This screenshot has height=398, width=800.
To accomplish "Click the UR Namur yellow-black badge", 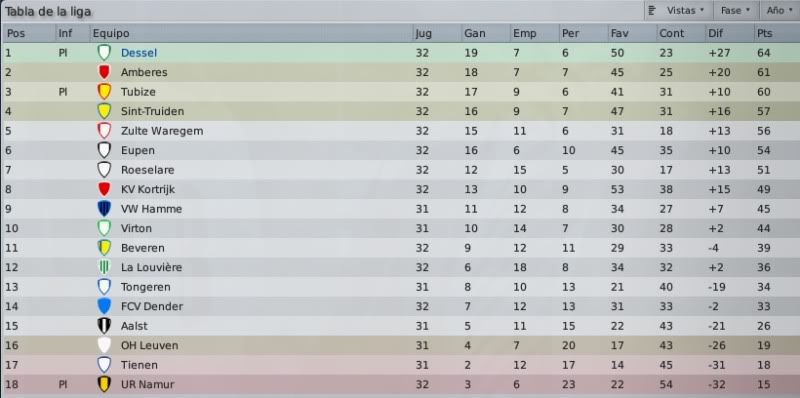I will [104, 384].
